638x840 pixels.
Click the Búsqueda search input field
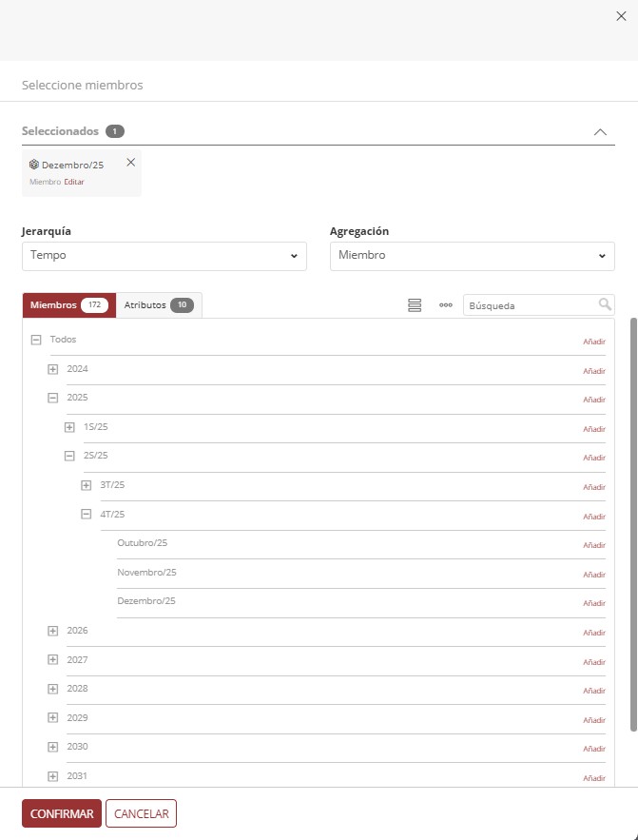click(532, 305)
